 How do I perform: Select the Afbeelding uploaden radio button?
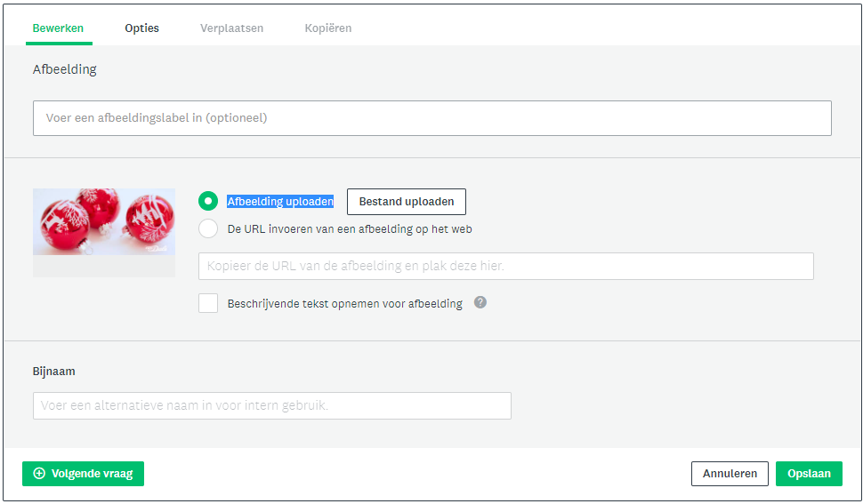208,201
